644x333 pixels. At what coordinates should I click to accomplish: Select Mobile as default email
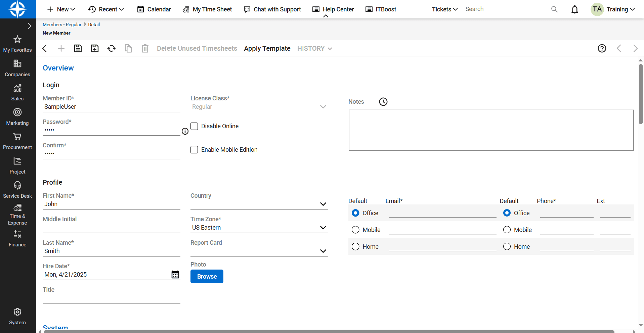pyautogui.click(x=355, y=230)
